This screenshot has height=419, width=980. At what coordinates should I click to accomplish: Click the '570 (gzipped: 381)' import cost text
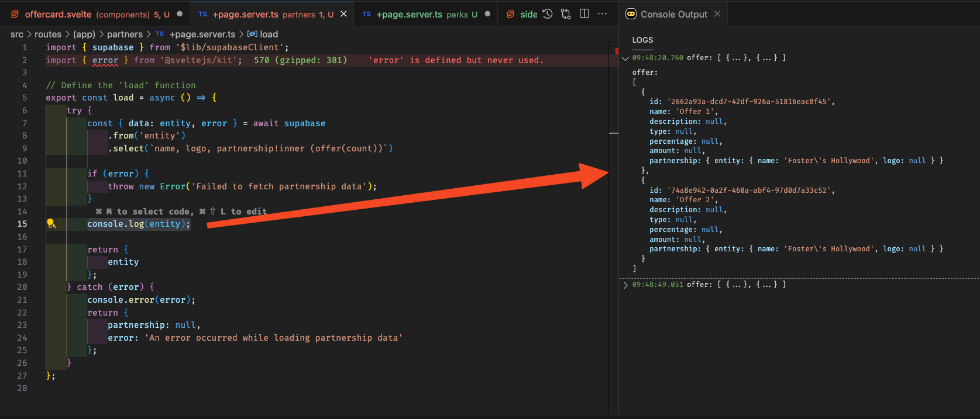tap(300, 60)
